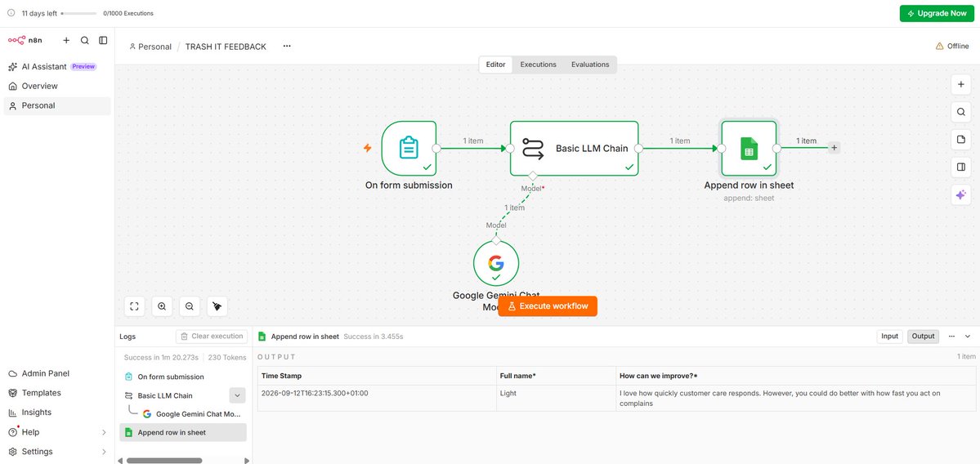Click the Upgrade Now button
980x464 pixels.
(x=937, y=13)
